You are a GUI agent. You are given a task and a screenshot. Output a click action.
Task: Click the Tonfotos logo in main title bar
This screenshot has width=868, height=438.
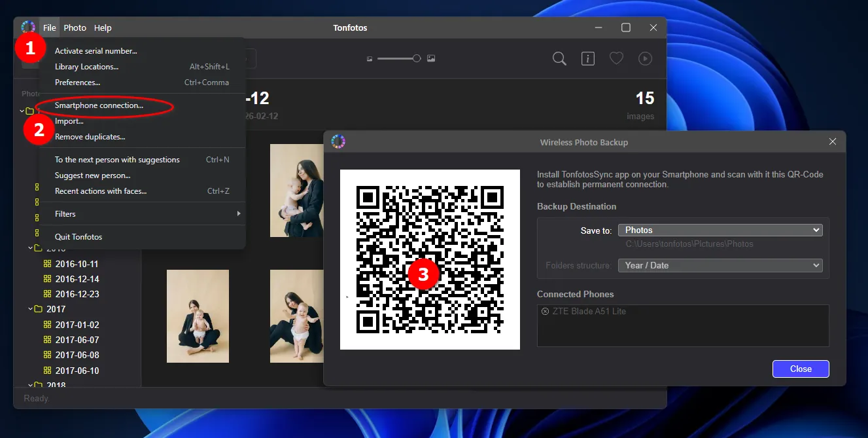(28, 27)
